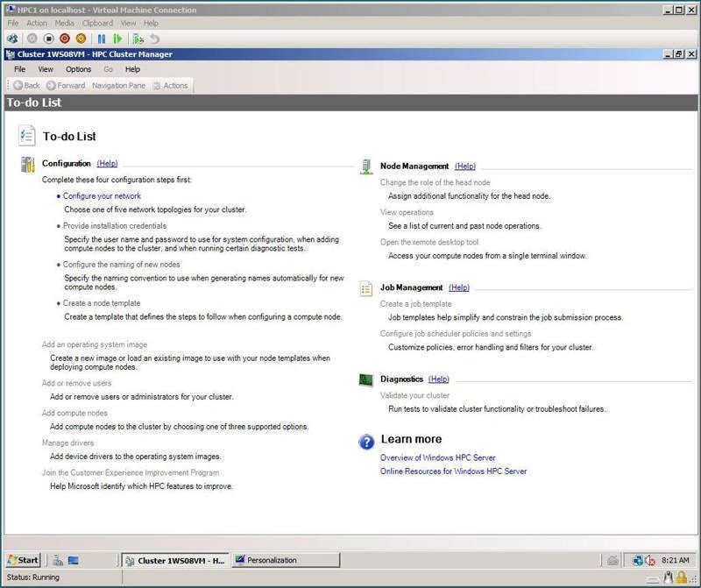Click the lock icon in VM status bar
Viewport: 701px width, 588px height.
click(681, 577)
